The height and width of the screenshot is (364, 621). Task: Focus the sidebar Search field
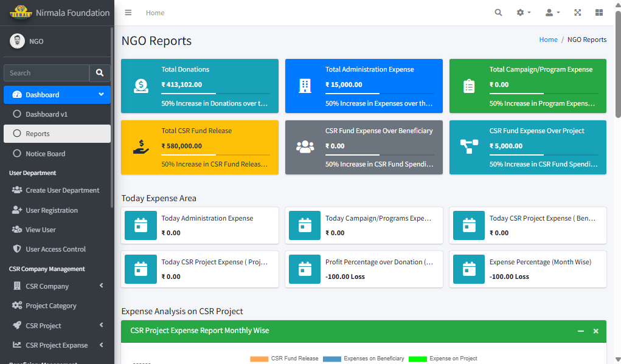pyautogui.click(x=46, y=73)
